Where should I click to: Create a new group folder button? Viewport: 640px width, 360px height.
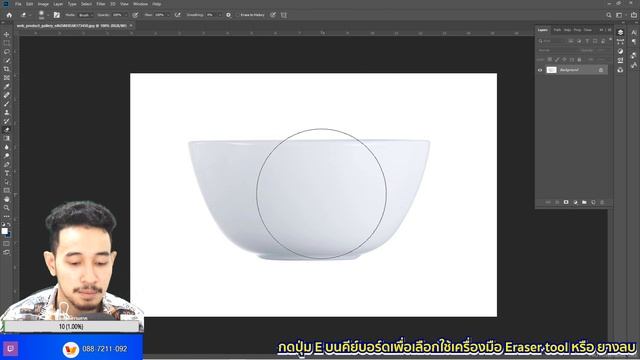click(x=584, y=202)
